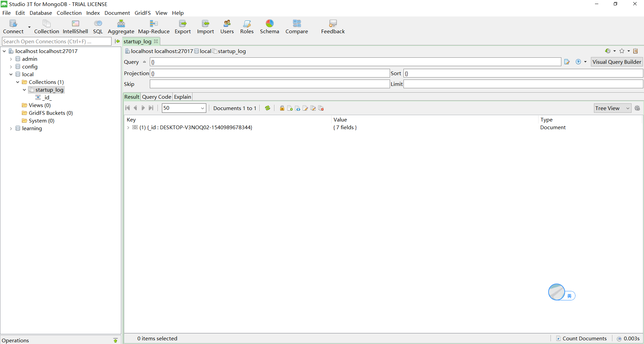Screen dimensions: 644x344
Task: Collapse localhost connection tree node
Action: pos(4,51)
